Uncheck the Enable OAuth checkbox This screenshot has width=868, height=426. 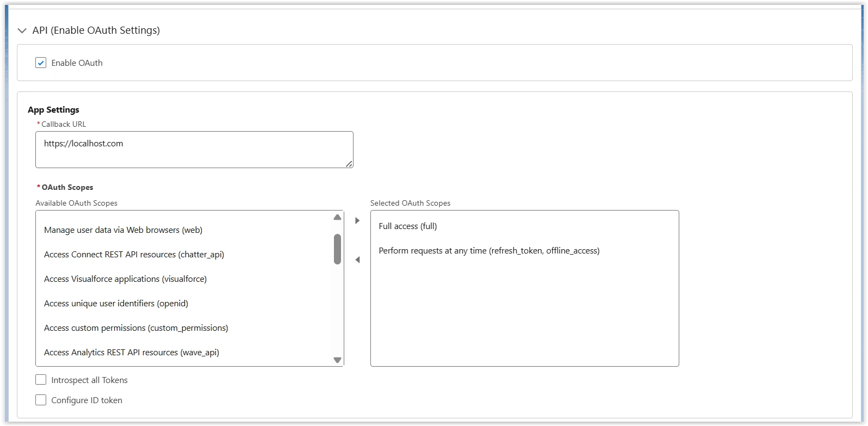tap(41, 63)
